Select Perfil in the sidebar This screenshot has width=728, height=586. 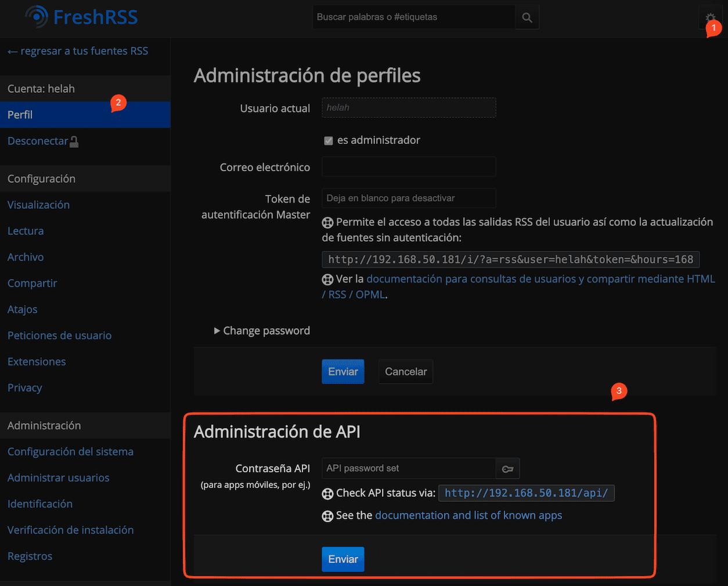point(20,115)
